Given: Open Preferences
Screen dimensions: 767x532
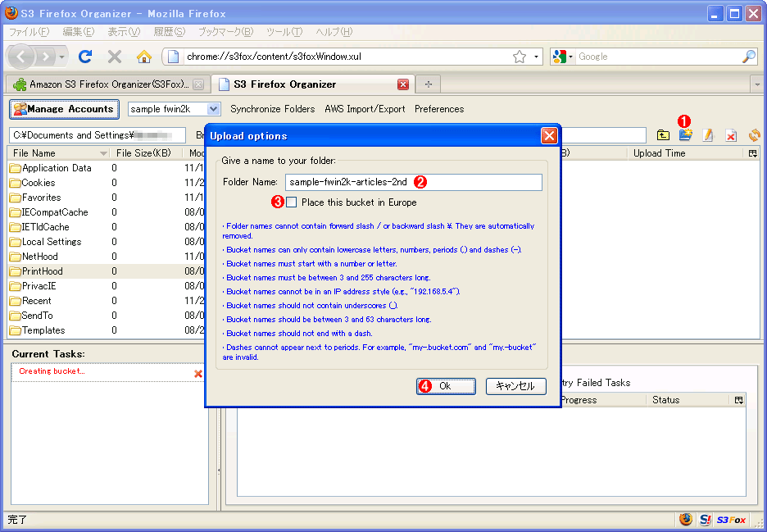Looking at the screenshot, I should coord(439,109).
